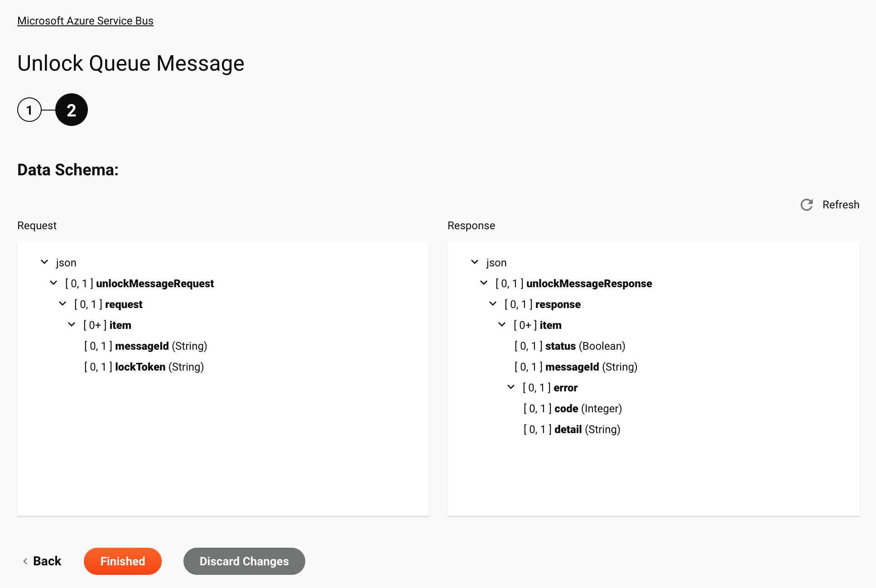This screenshot has width=876, height=588.
Task: Select the Microsoft Azure Service Bus link
Action: [x=85, y=20]
